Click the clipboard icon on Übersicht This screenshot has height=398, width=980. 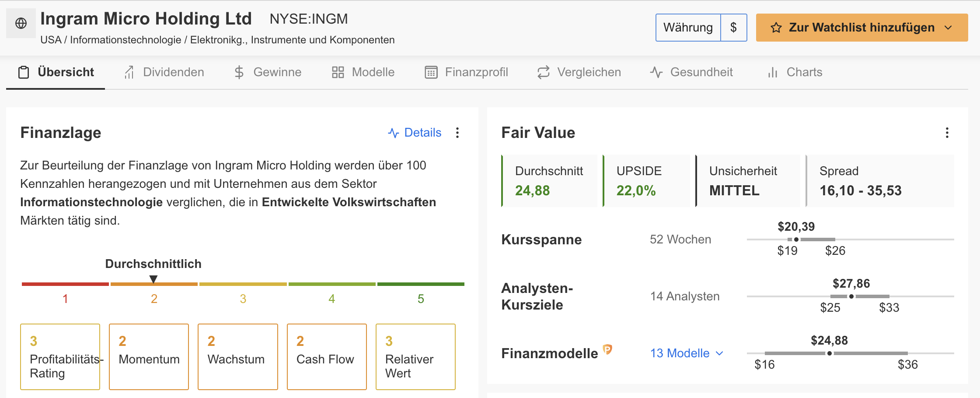coord(24,72)
